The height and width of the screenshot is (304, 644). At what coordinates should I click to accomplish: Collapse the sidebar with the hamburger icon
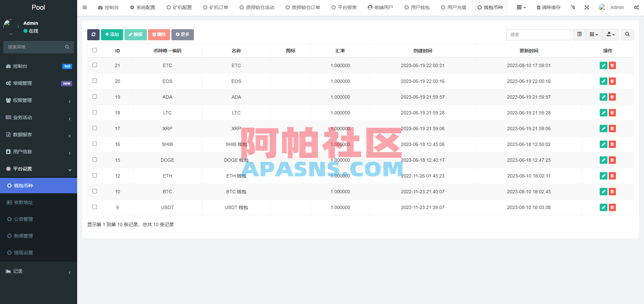[85, 7]
